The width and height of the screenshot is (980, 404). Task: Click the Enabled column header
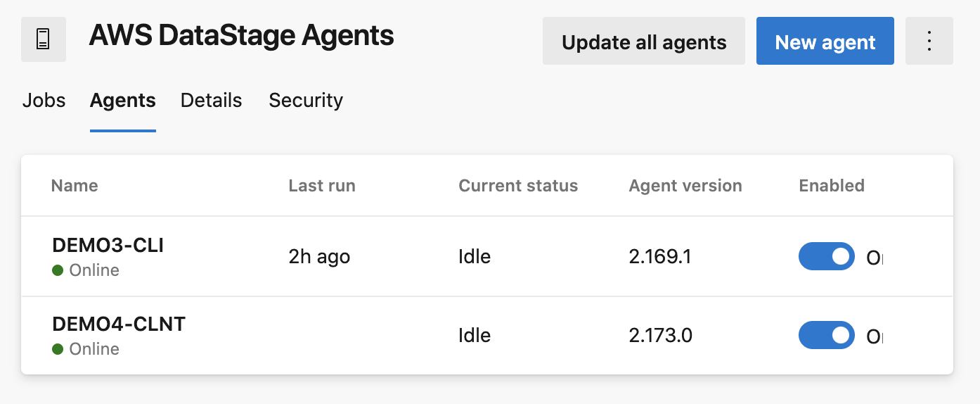832,186
